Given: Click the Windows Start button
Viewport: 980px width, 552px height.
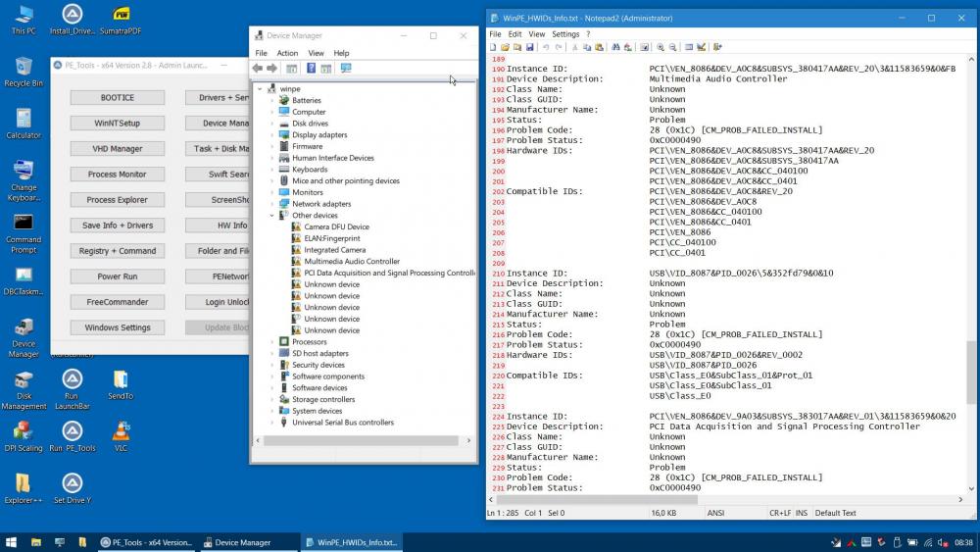Looking at the screenshot, I should pyautogui.click(x=12, y=542).
